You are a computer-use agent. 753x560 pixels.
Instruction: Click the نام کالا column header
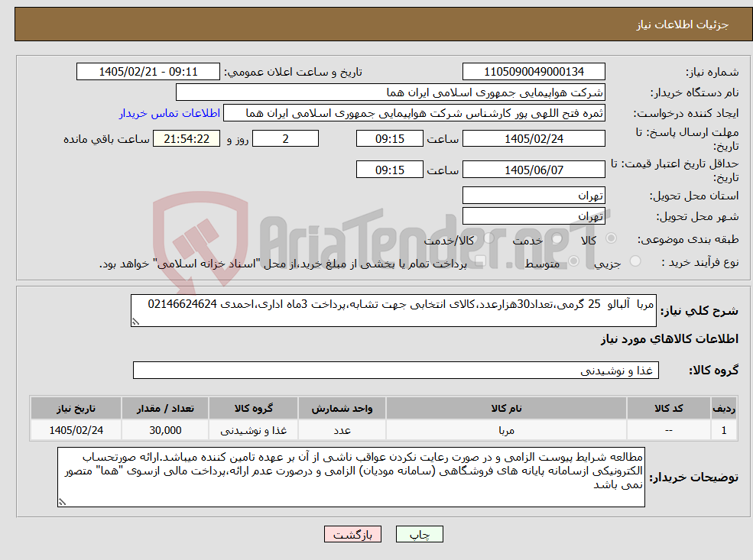click(x=506, y=409)
